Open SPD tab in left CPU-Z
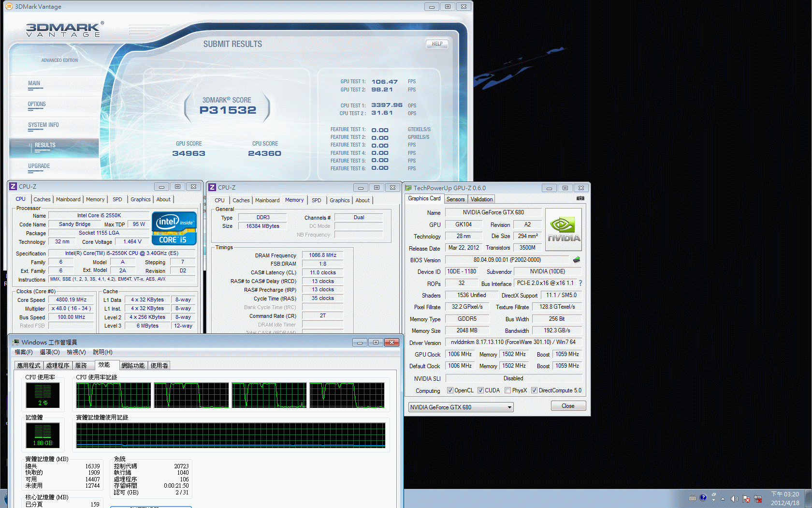The image size is (812, 508). click(x=117, y=199)
